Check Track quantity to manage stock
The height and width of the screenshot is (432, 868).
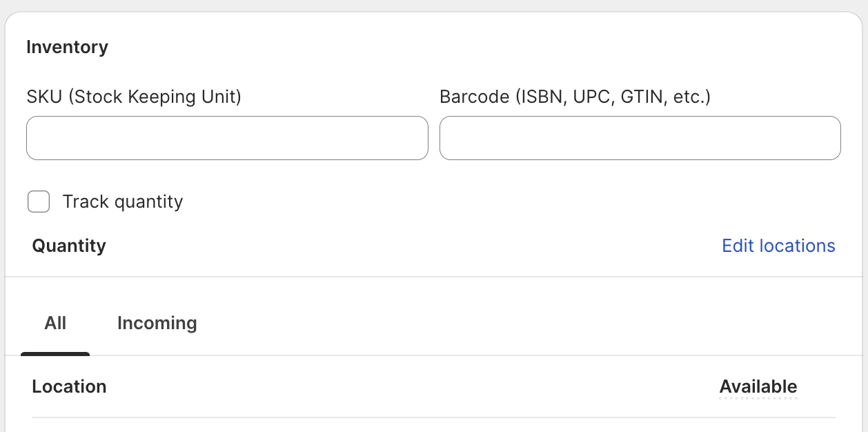(39, 202)
